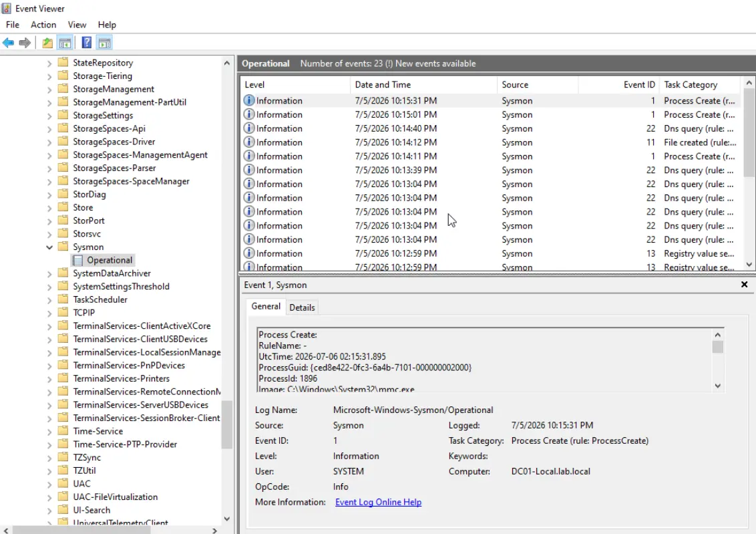
Task: Expand the SystemDataArchiver node
Action: click(49, 273)
